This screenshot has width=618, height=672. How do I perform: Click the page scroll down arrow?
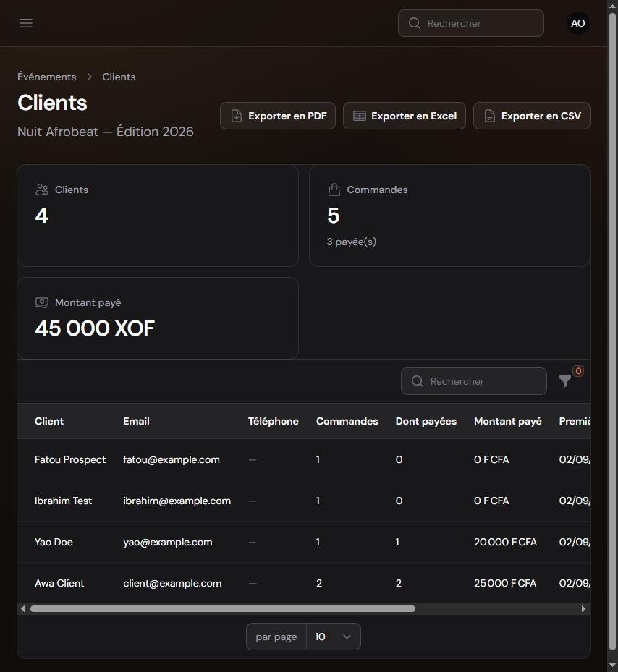[x=612, y=665]
